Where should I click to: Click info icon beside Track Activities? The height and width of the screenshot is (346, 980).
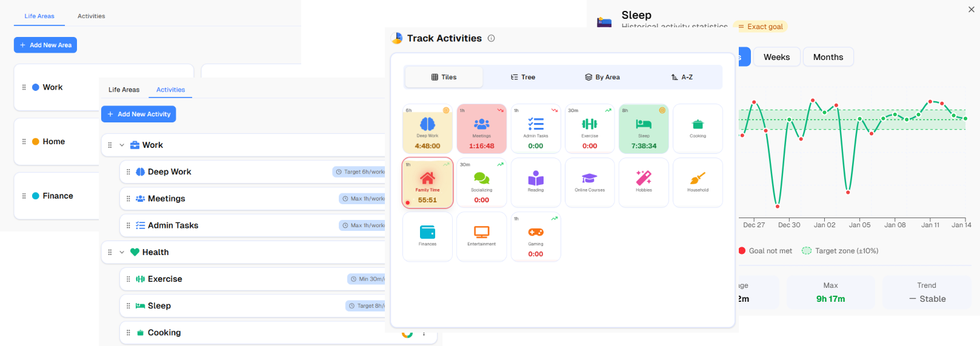491,38
